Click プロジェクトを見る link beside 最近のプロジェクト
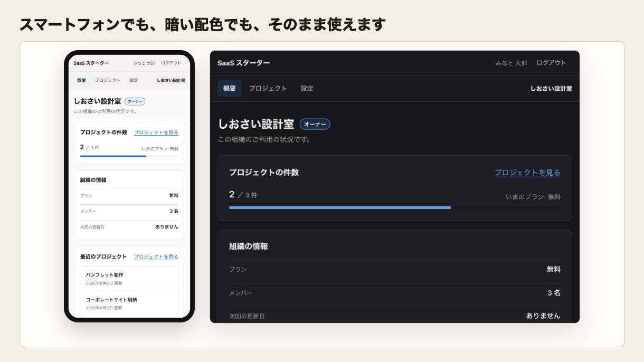This screenshot has height=362, width=644. click(x=156, y=256)
